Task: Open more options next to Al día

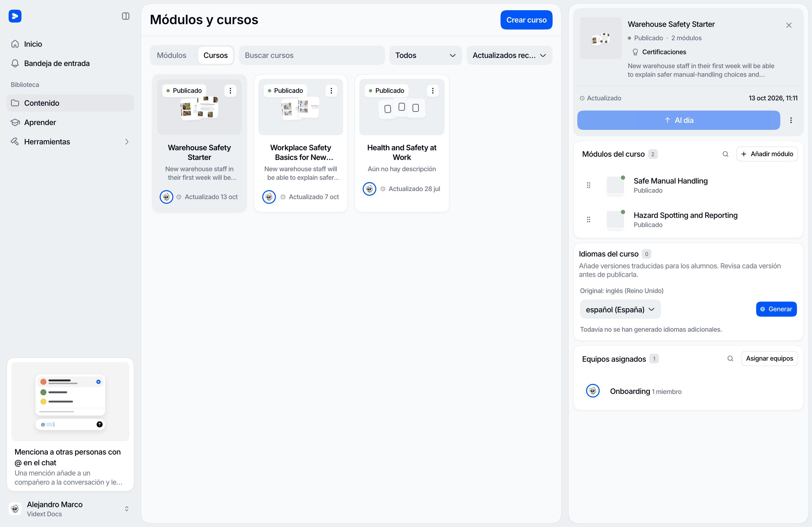Action: click(x=791, y=120)
